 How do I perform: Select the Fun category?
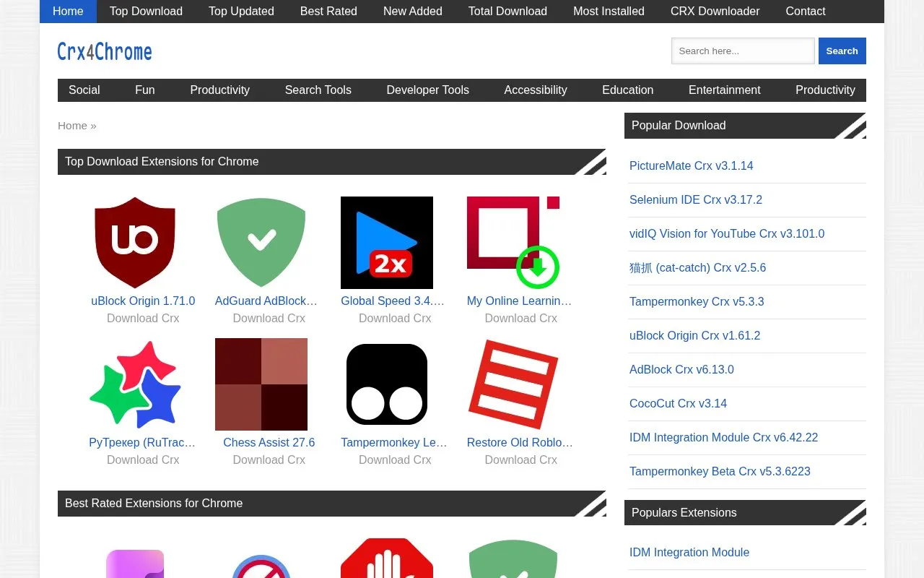coord(145,90)
